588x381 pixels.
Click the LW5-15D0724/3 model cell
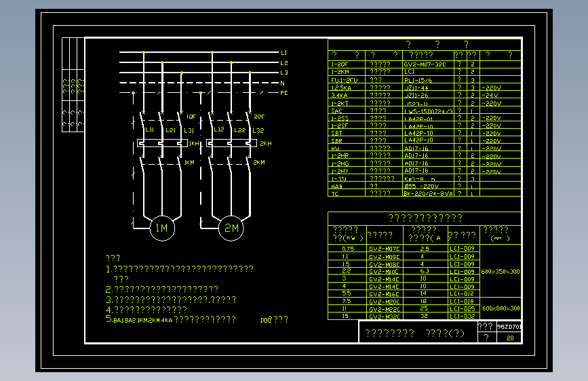tap(429, 111)
